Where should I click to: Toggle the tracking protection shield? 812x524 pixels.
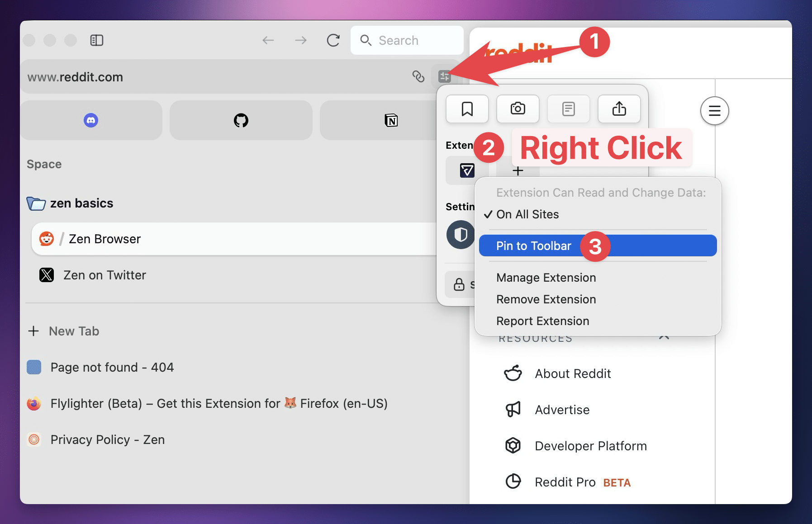click(x=460, y=235)
